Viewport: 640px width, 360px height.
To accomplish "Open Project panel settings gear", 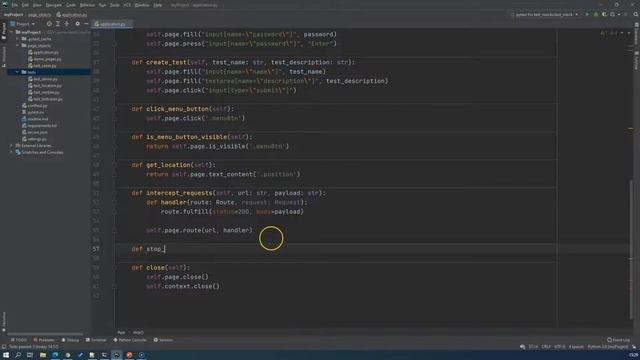I will pyautogui.click(x=77, y=24).
